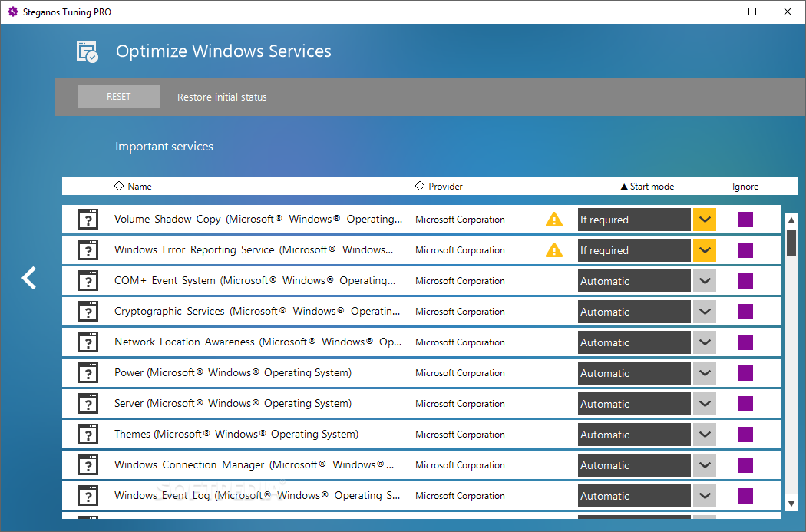Click the services list scrollbar thumb
The image size is (806, 532).
point(791,242)
